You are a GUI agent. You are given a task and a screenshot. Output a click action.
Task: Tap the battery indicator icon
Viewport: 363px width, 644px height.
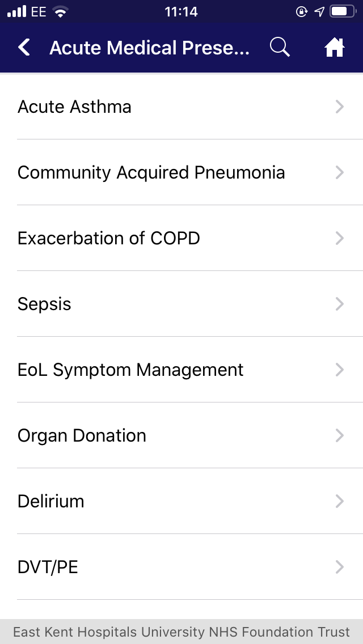point(342,12)
